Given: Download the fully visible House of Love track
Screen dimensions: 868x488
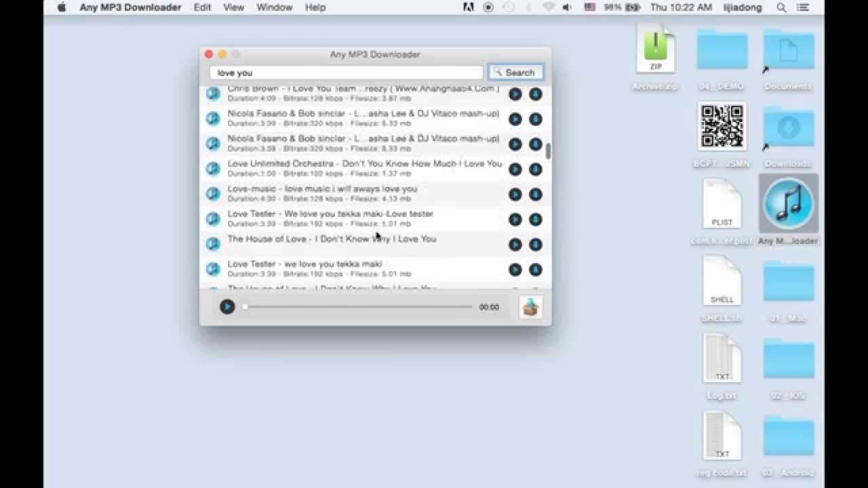Looking at the screenshot, I should click(536, 245).
